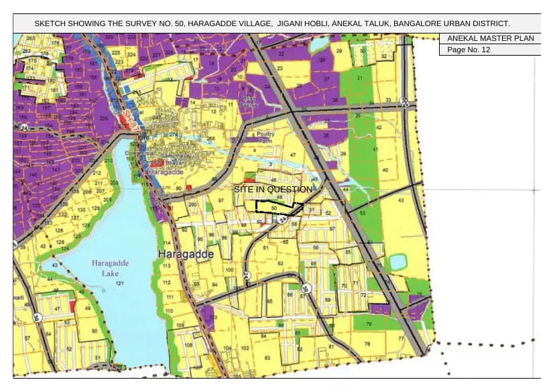
Task: Click survey plot number 78
Action: pos(367,344)
